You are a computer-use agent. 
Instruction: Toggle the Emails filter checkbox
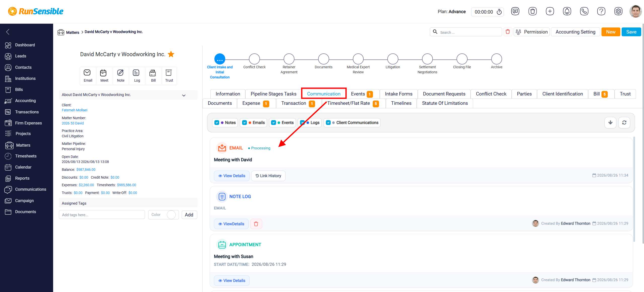(244, 123)
